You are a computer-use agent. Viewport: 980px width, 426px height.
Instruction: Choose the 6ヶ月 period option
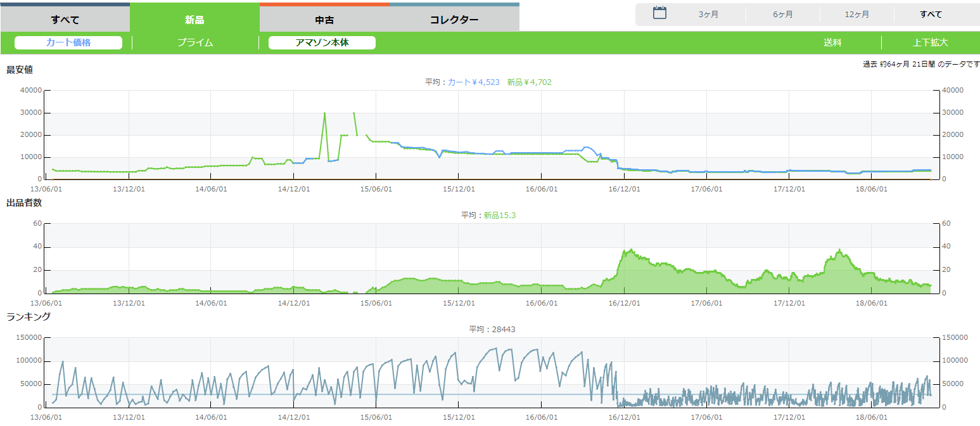(782, 15)
